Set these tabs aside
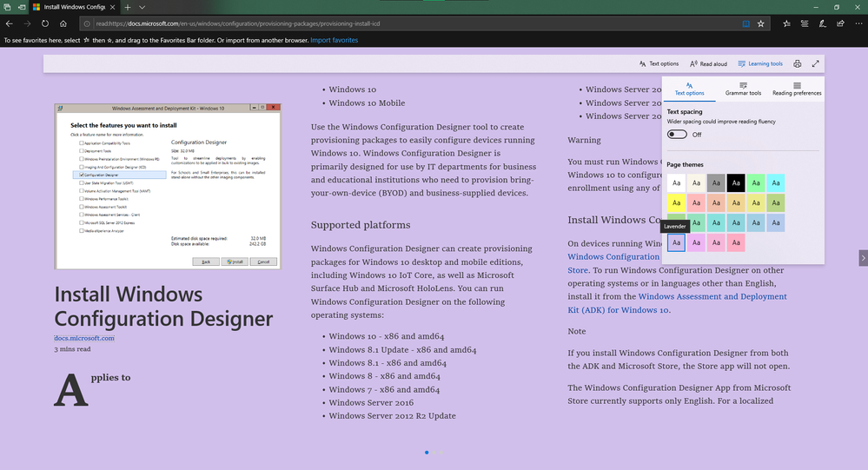The image size is (868, 470). (22, 7)
